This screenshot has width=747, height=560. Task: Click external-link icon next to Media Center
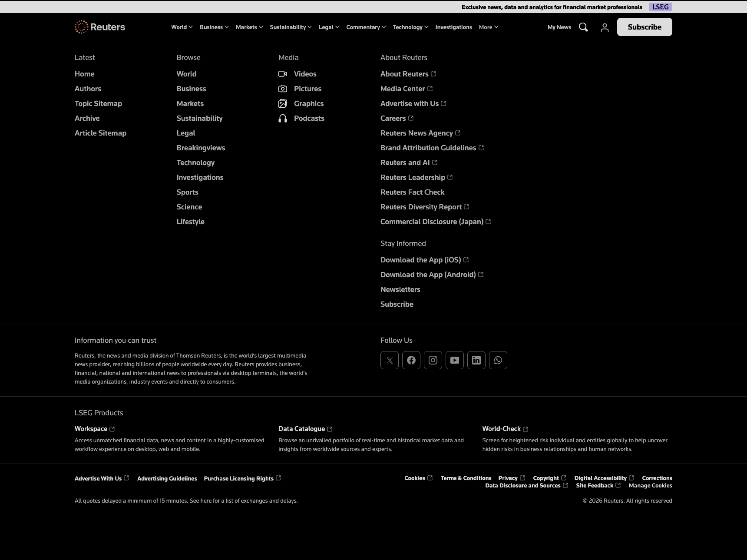click(x=430, y=89)
